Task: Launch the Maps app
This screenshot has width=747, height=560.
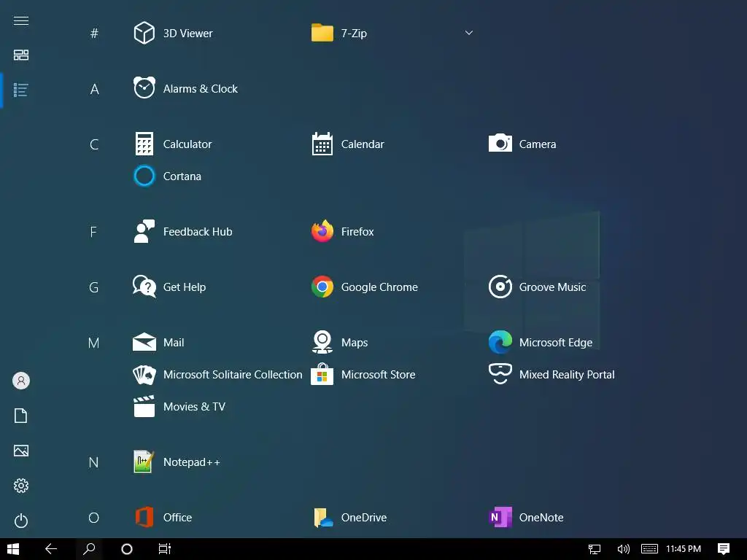Action: (340, 343)
